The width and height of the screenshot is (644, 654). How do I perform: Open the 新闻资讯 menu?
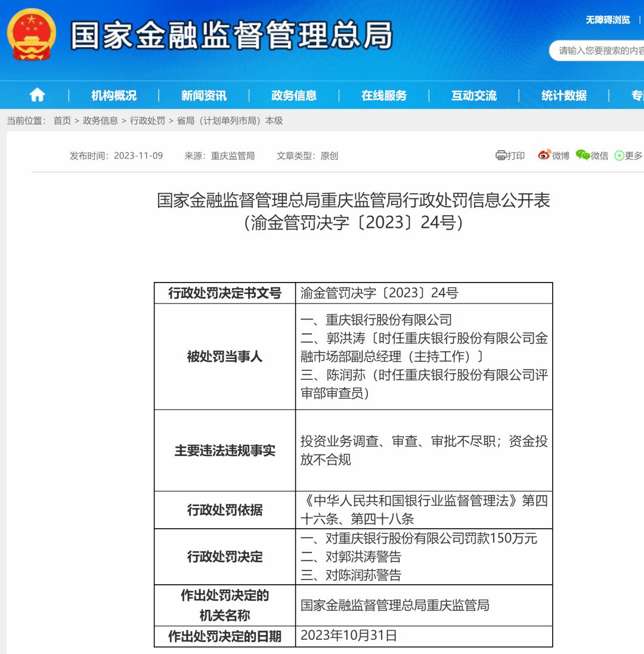tap(204, 95)
